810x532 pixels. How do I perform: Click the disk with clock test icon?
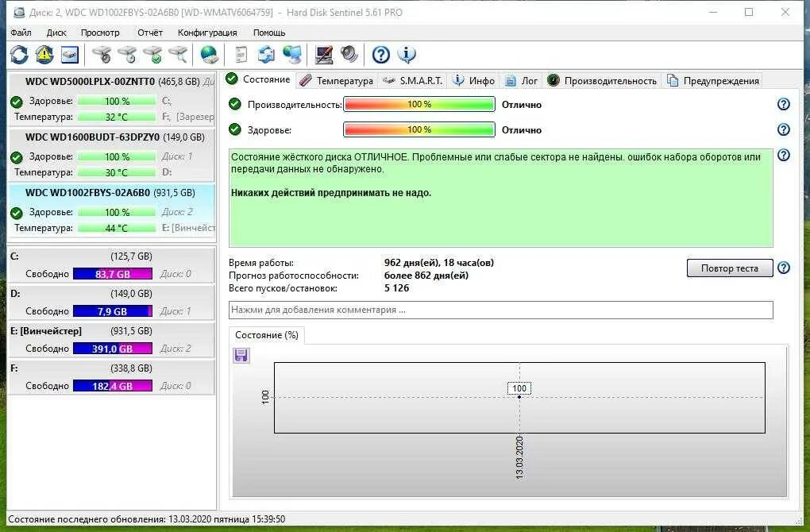coord(127,54)
